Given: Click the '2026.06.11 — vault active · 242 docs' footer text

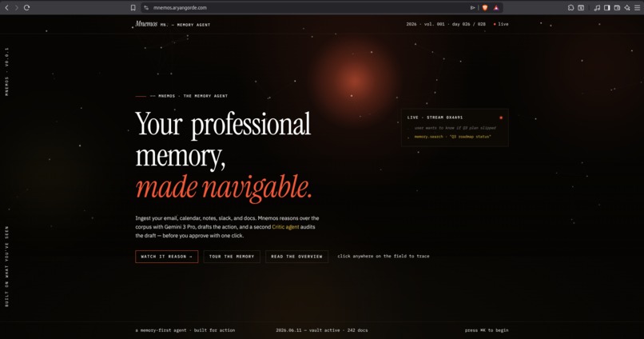Looking at the screenshot, I should pyautogui.click(x=321, y=330).
